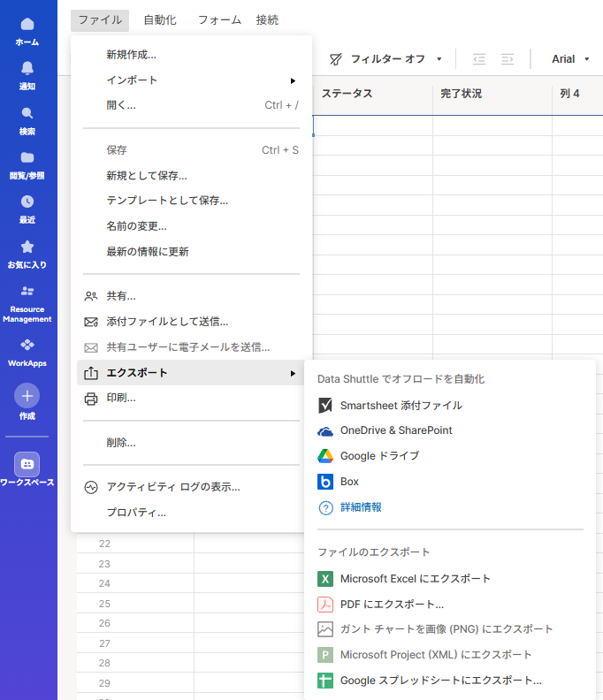The width and height of the screenshot is (603, 700).
Task: Select row number 23
Action: [x=104, y=564]
